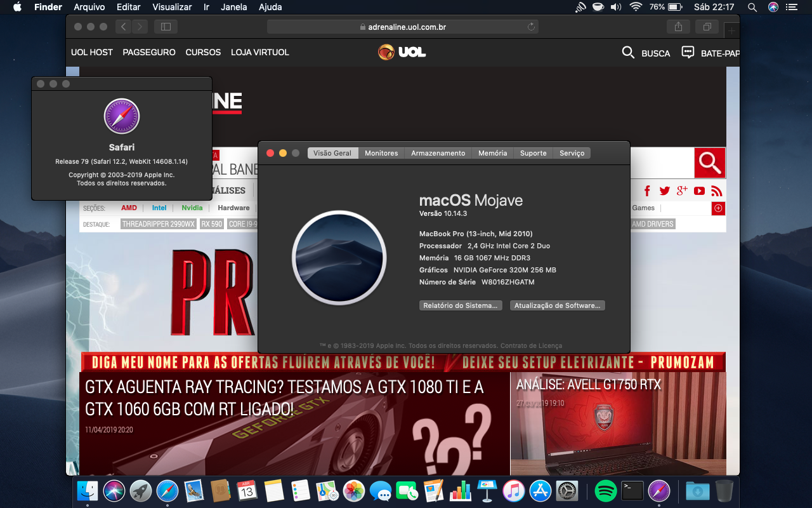This screenshot has width=812, height=508.
Task: Open the blue Safari compass in Dock
Action: click(x=167, y=491)
